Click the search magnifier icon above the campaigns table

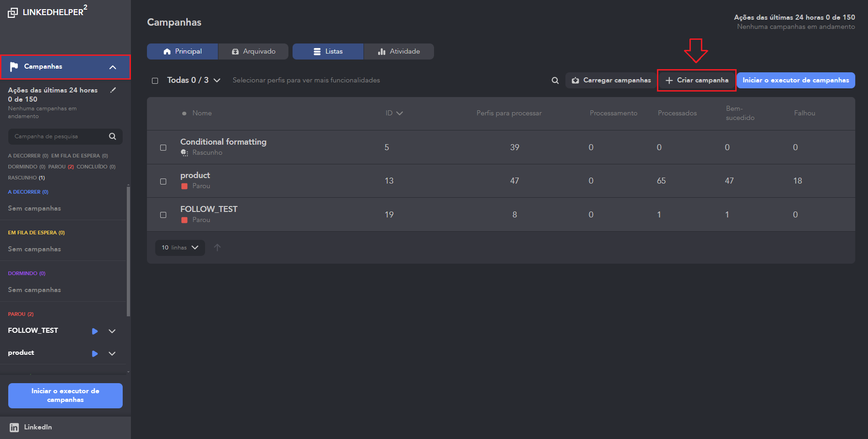click(x=555, y=81)
